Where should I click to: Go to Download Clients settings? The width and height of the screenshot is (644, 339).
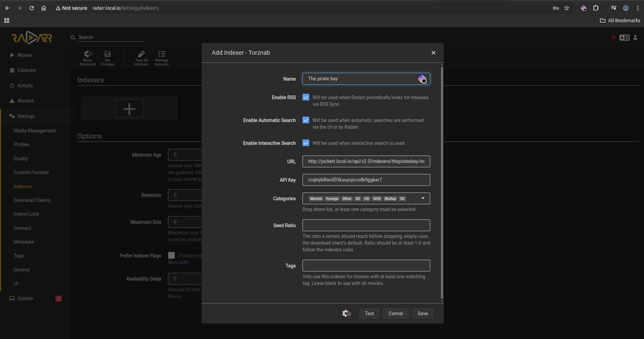pyautogui.click(x=32, y=200)
